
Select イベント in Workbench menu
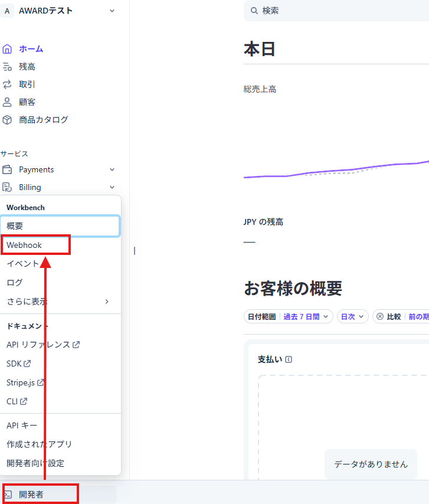[x=22, y=264]
